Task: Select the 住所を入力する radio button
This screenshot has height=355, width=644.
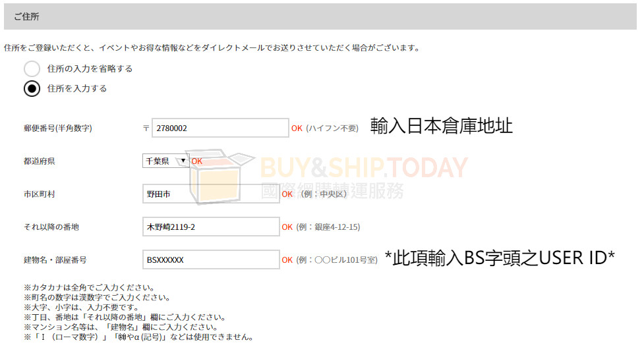Action: point(32,88)
